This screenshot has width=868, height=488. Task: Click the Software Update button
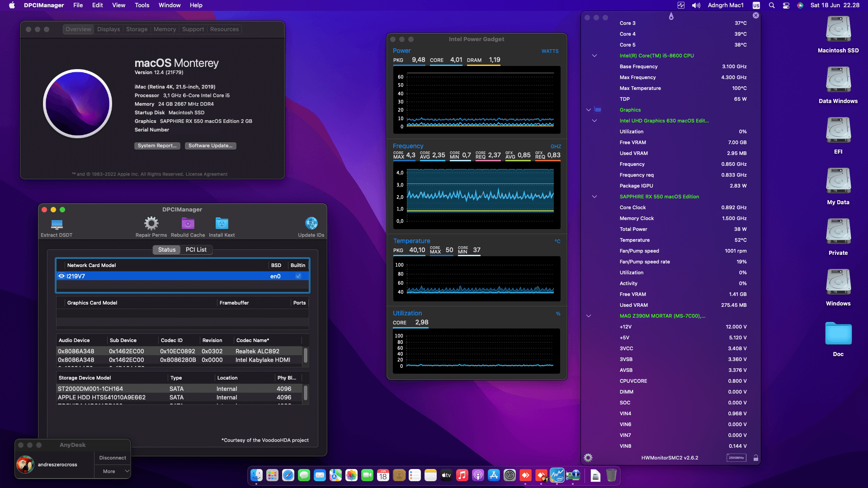tap(210, 145)
